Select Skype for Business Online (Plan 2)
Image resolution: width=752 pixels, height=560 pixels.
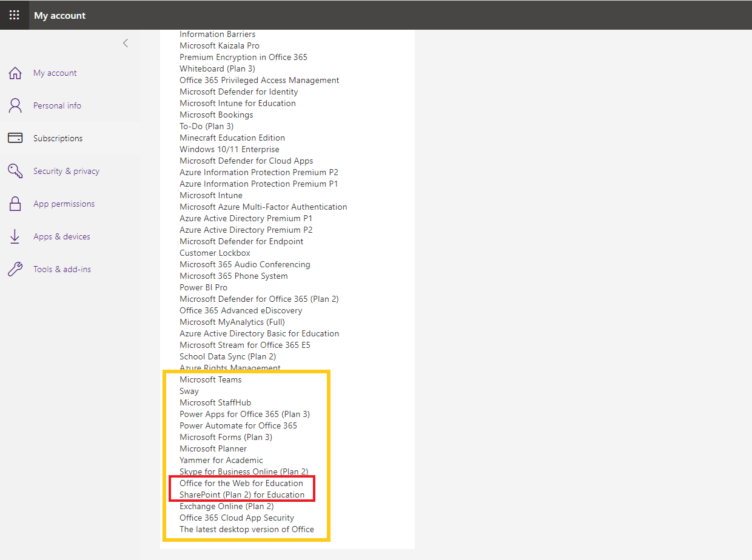[244, 472]
